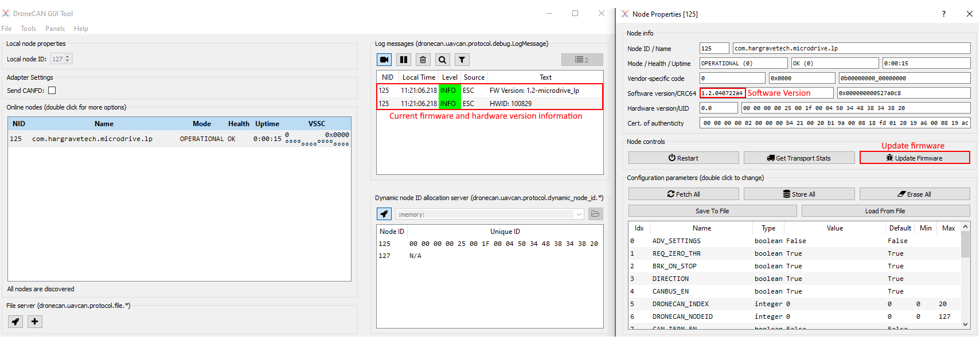Add file server path with plus icon
This screenshot has width=980, height=344.
(x=35, y=322)
